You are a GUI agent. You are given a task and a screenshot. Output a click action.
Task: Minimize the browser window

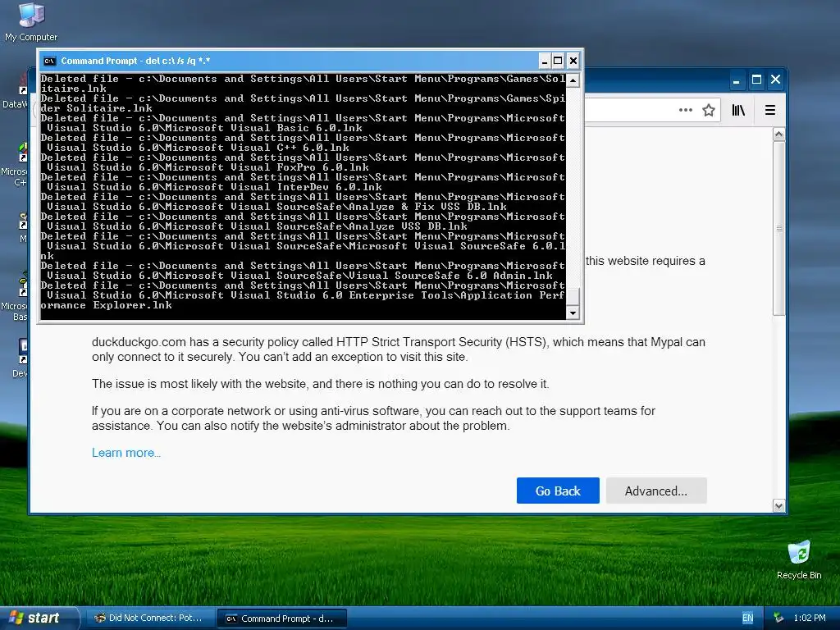coord(737,80)
